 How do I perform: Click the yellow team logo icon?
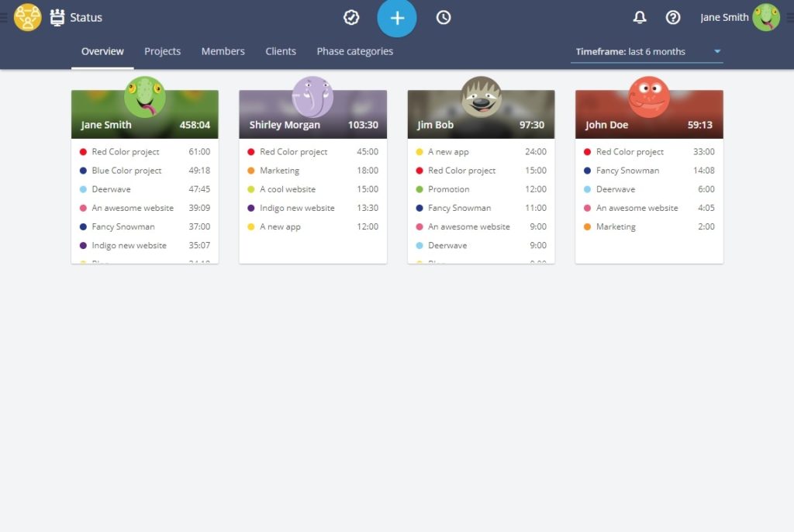point(27,17)
